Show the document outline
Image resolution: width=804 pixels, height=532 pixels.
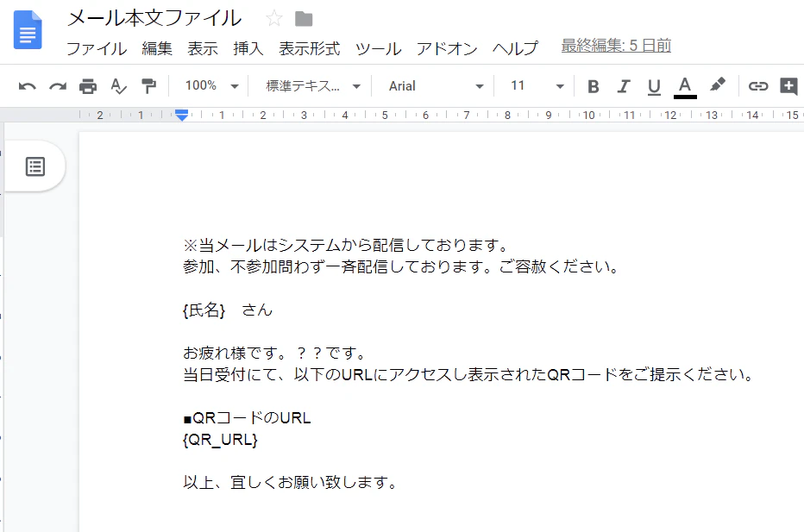coord(35,166)
